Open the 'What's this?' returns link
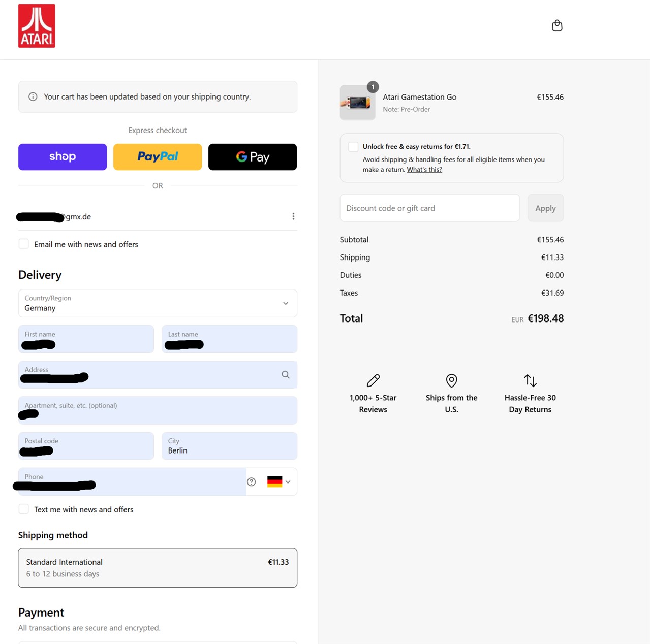Screen dimensions: 650x644 (424, 169)
